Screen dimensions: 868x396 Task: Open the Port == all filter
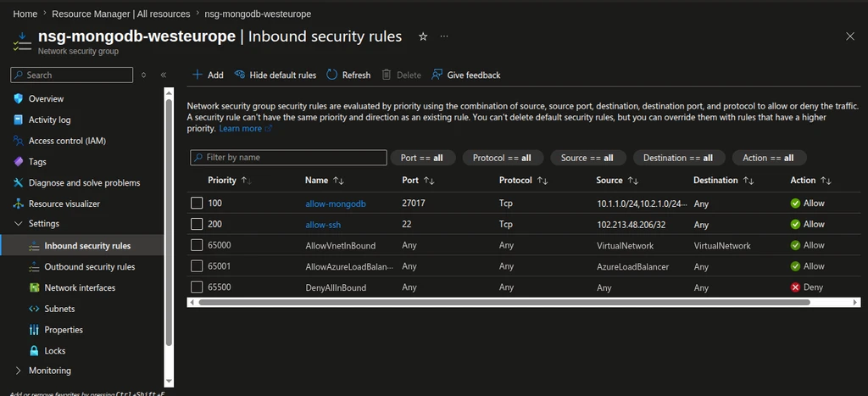click(423, 158)
